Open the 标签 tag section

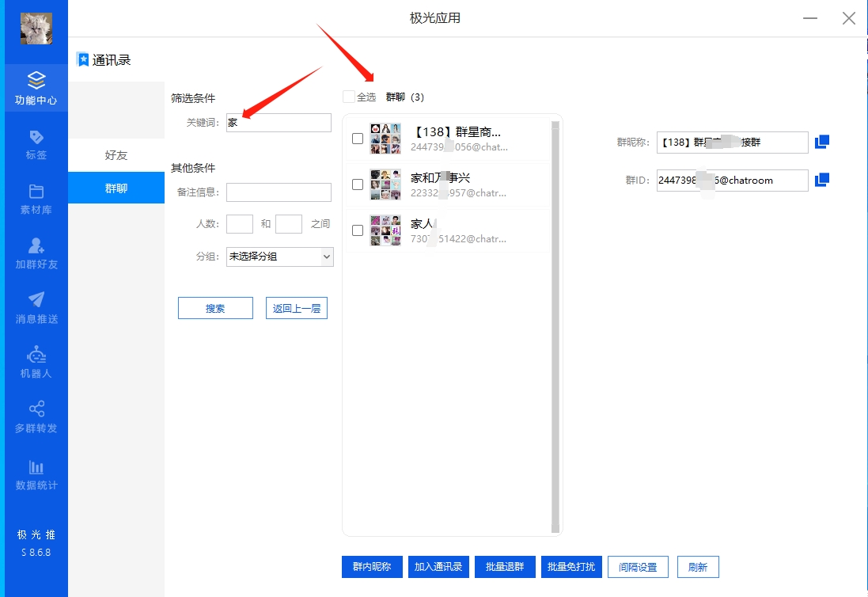[x=36, y=144]
